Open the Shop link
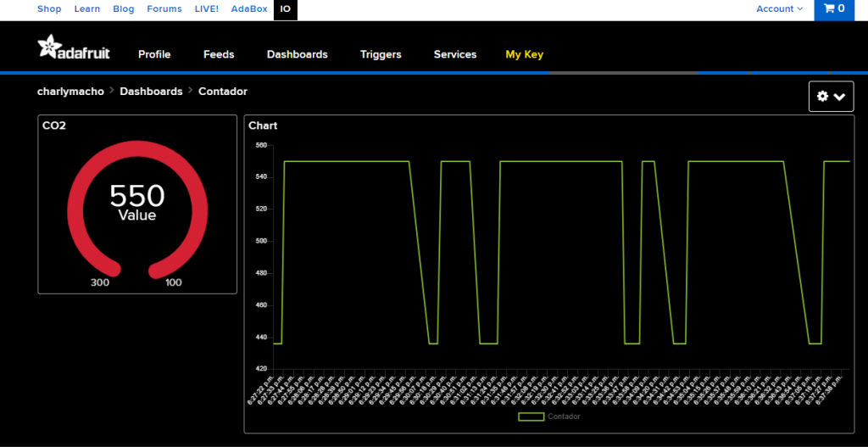The width and height of the screenshot is (868, 447). [49, 9]
